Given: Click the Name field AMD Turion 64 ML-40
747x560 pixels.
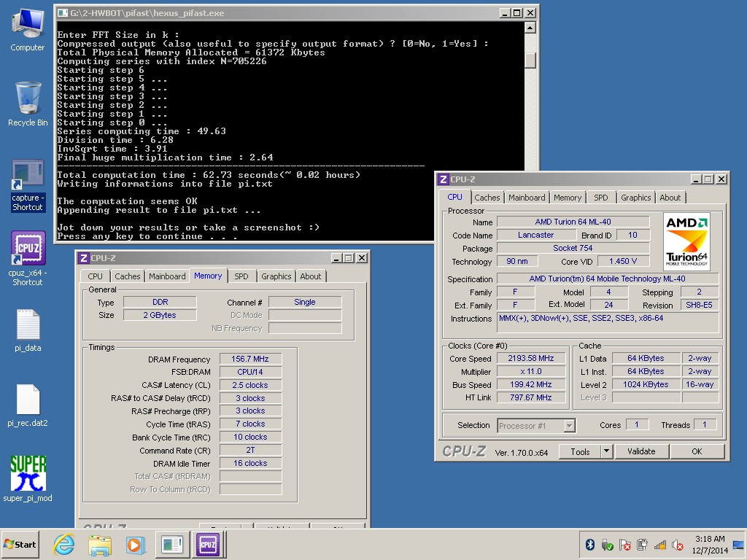Looking at the screenshot, I should 573,222.
